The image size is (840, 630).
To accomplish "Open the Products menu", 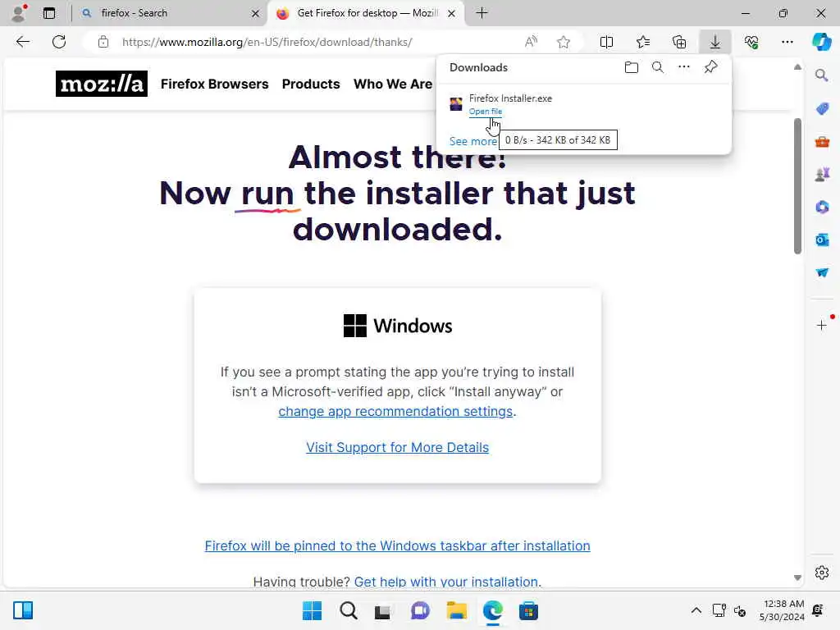I will point(311,84).
